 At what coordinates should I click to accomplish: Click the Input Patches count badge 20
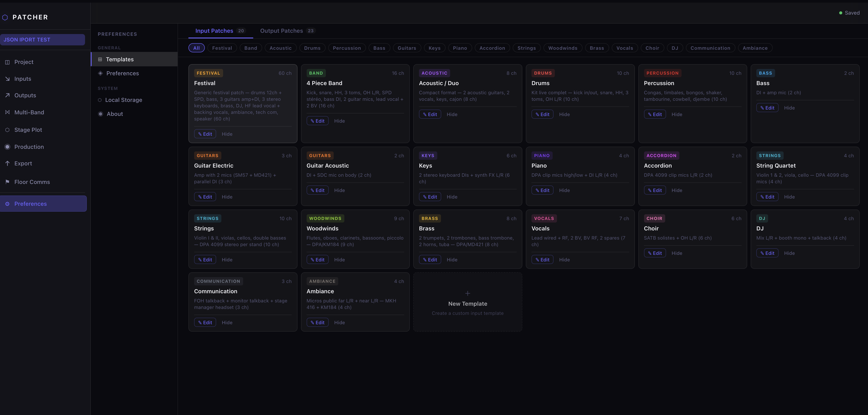click(241, 31)
